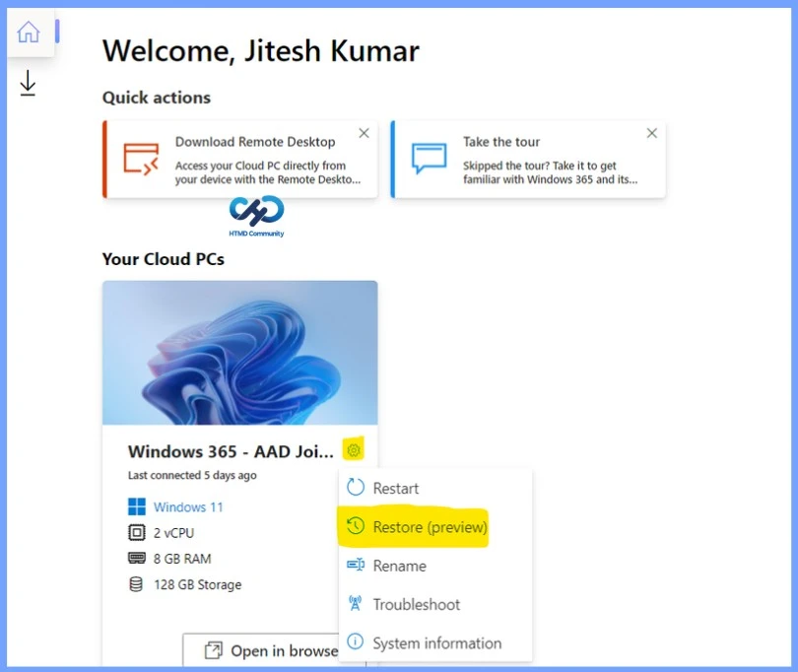Click the vCPU chip icon
798x672 pixels.
136,532
